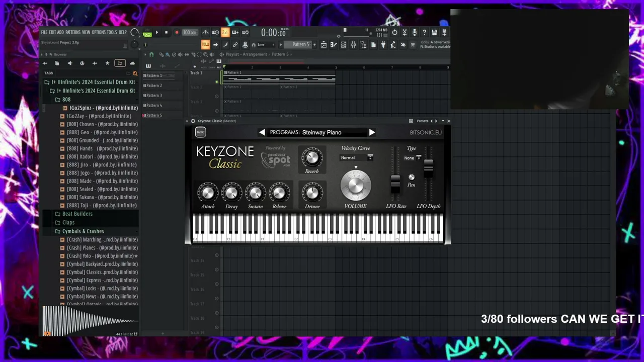
Task: Open the EDIT menu
Action: click(52, 32)
